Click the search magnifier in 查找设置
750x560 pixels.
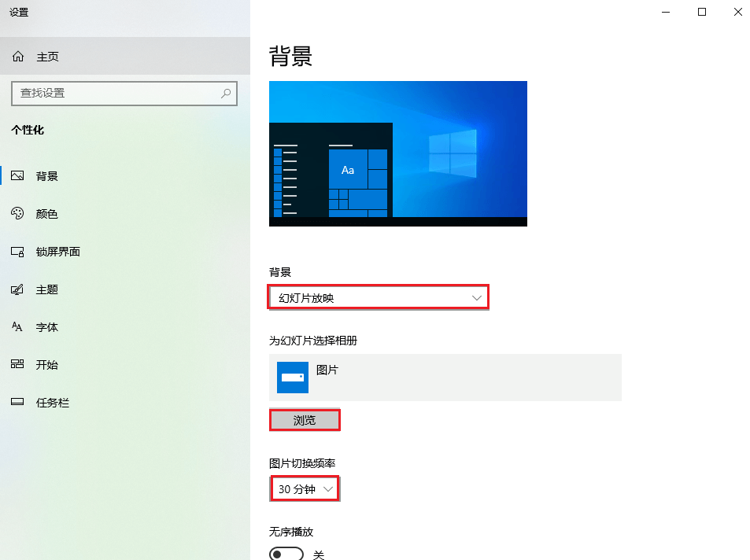tap(224, 93)
